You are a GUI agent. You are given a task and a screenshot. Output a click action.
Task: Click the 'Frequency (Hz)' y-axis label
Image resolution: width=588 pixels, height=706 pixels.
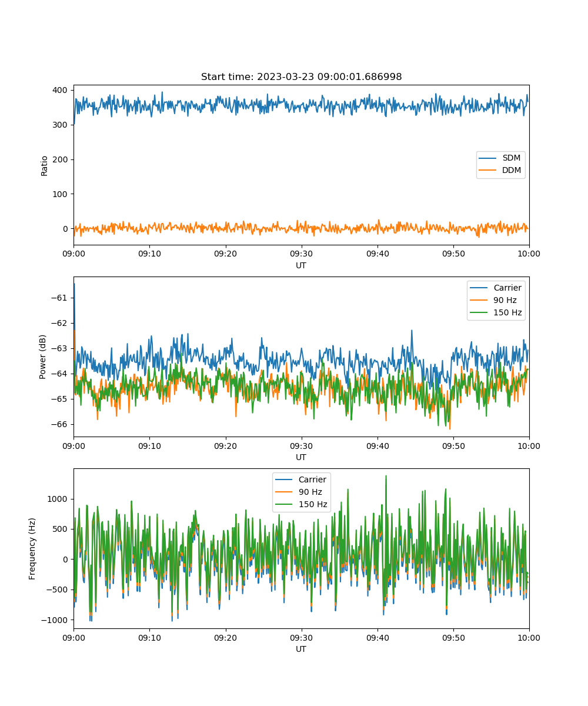coord(32,548)
